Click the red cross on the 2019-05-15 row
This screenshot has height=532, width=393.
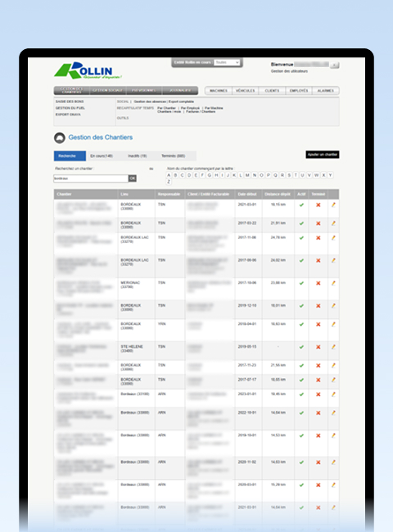[318, 347]
